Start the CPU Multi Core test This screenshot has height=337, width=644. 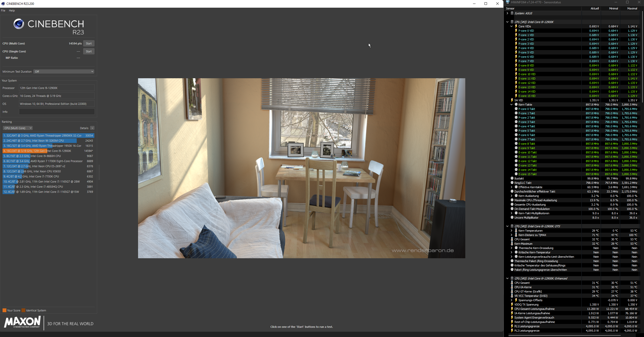pos(89,43)
